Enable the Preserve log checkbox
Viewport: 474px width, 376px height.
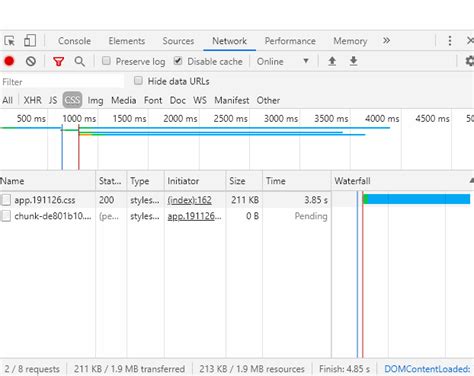coord(106,61)
